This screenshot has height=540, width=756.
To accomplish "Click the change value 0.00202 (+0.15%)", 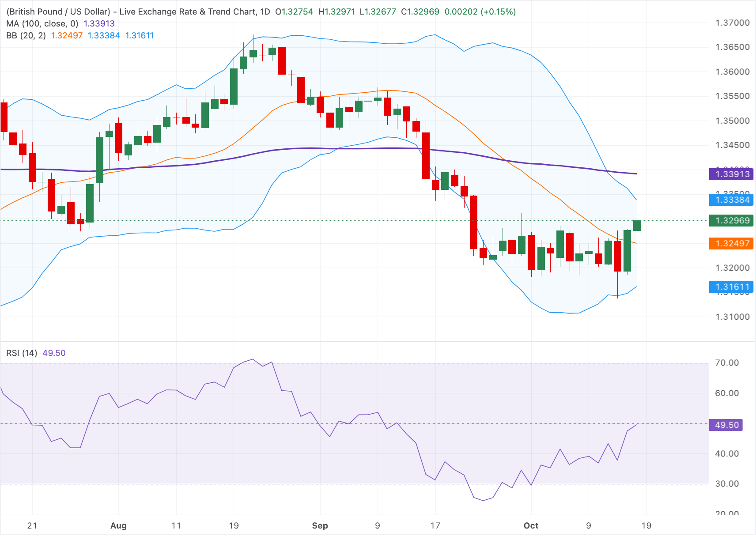I will 480,12.
